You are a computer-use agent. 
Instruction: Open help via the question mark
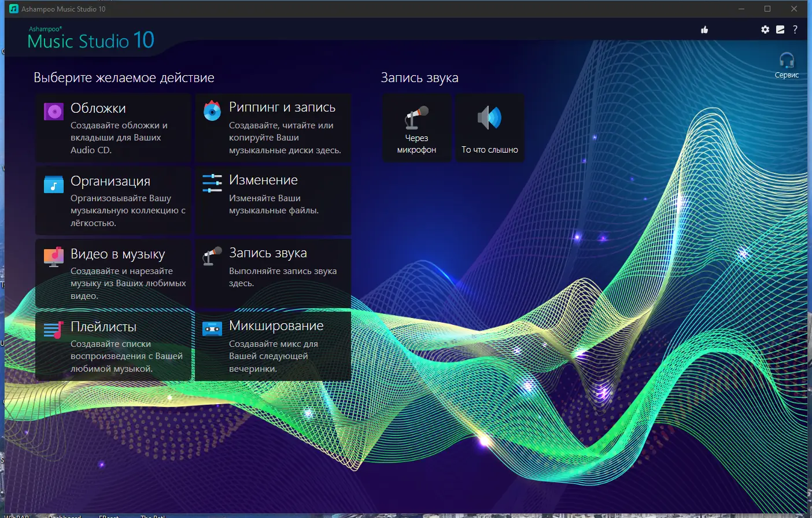pyautogui.click(x=795, y=29)
